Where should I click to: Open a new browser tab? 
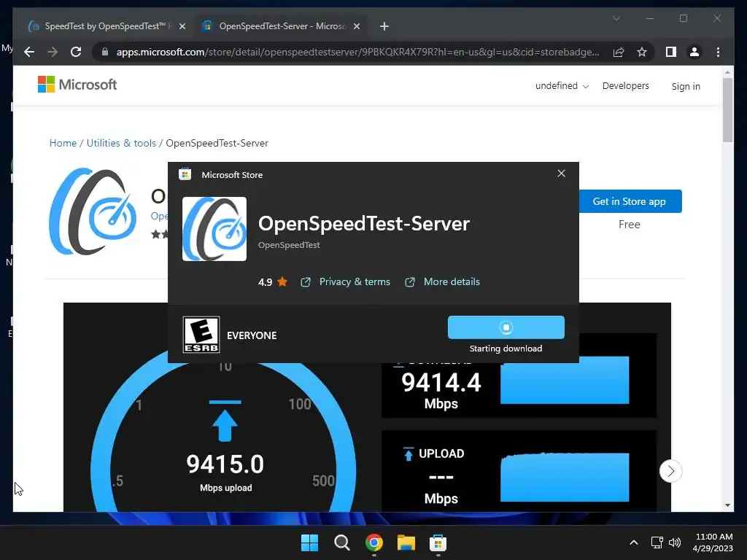(384, 26)
